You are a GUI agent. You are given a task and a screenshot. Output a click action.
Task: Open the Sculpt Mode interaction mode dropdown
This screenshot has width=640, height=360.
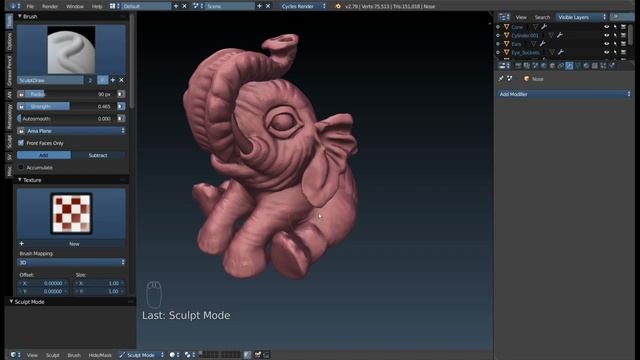pos(141,355)
